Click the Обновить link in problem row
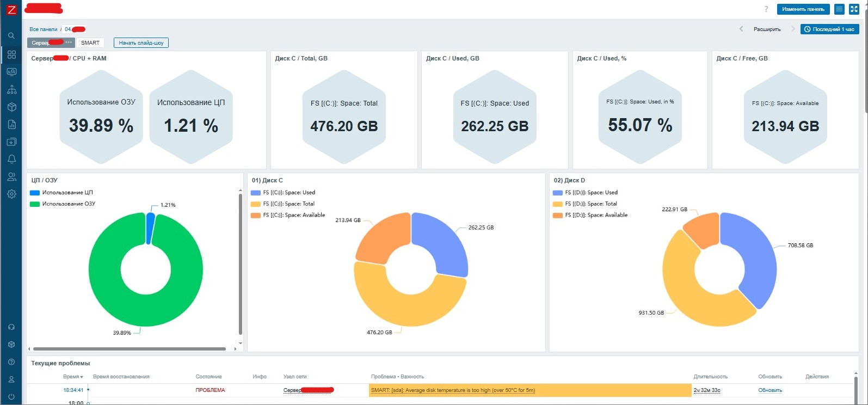The width and height of the screenshot is (868, 405). pyautogui.click(x=770, y=390)
